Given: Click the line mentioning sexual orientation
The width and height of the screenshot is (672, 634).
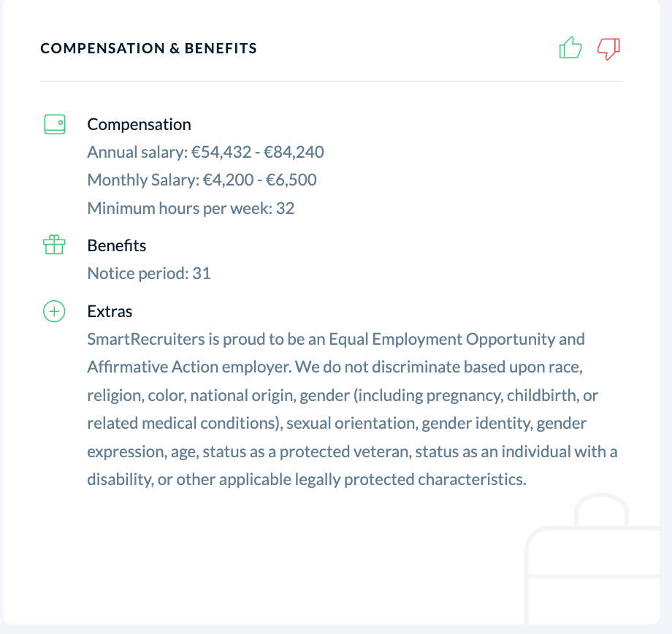Looking at the screenshot, I should [337, 424].
